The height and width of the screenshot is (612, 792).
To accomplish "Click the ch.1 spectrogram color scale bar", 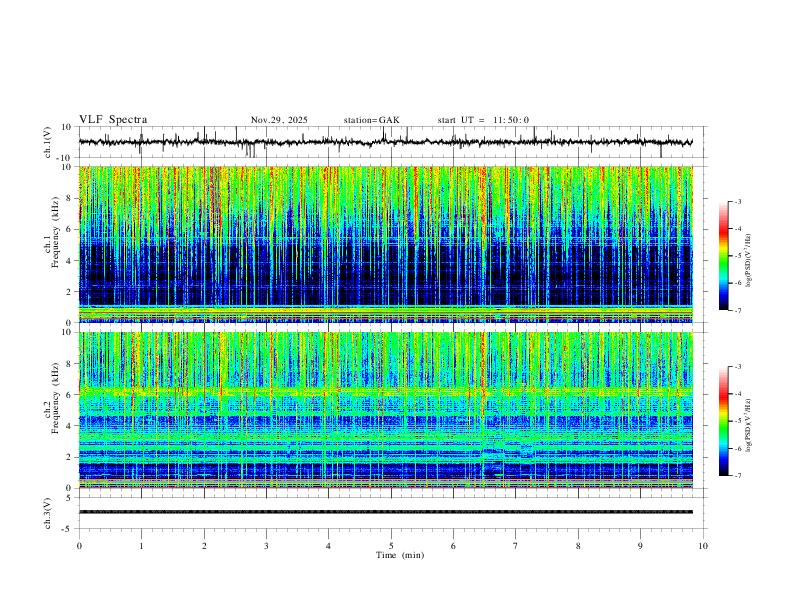I will point(724,256).
